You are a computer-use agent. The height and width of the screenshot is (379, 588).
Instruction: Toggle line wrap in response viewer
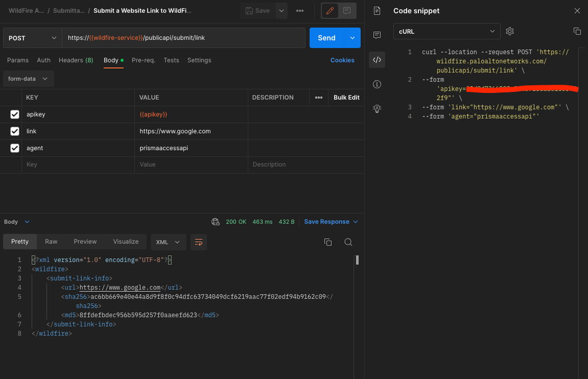[x=199, y=242]
